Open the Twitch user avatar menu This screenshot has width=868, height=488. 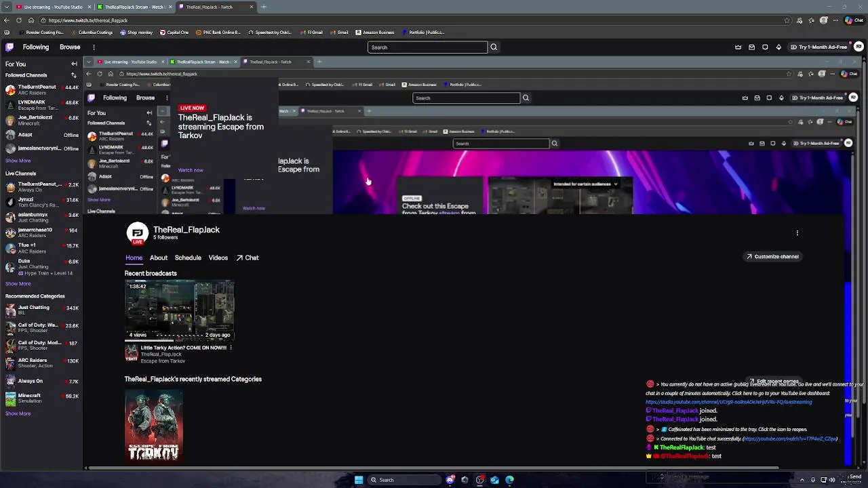(x=859, y=47)
